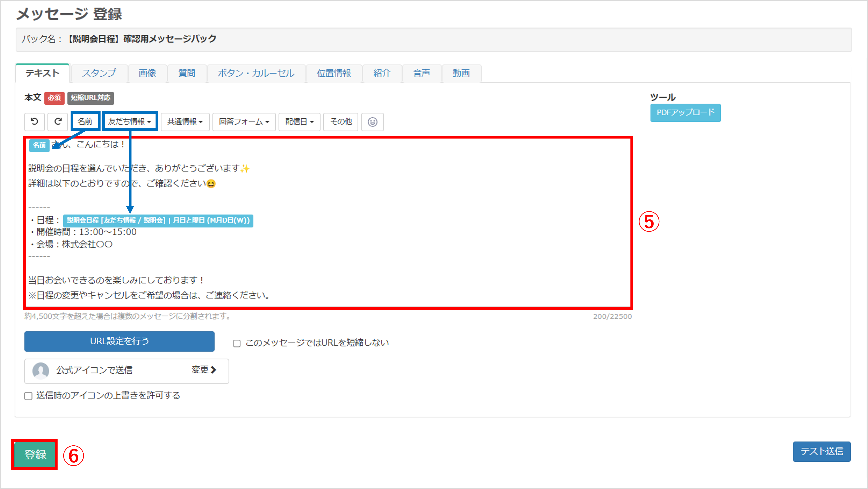Click 変更 to change sending icon

(204, 370)
